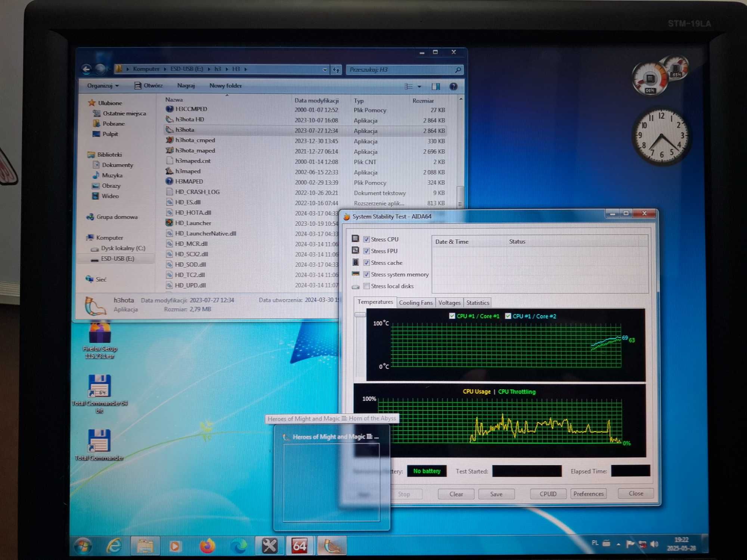The image size is (747, 560).
Task: Open the Firefox Setup desktop icon
Action: point(100,332)
